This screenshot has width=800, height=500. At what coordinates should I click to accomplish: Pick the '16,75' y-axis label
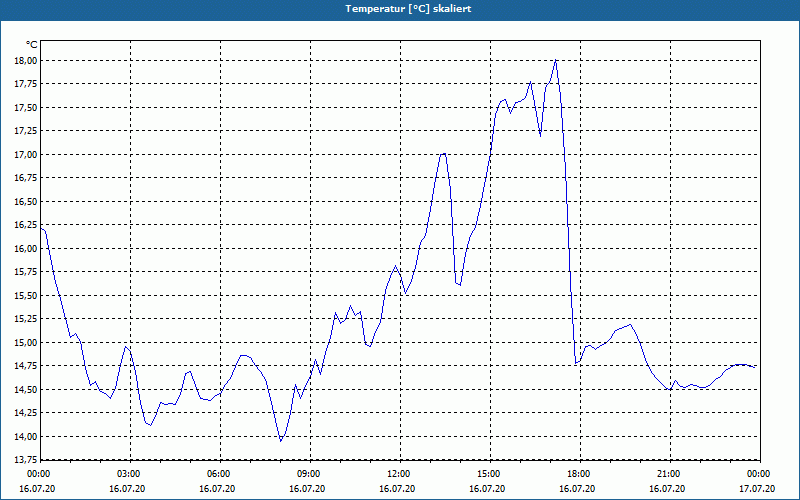click(x=26, y=178)
